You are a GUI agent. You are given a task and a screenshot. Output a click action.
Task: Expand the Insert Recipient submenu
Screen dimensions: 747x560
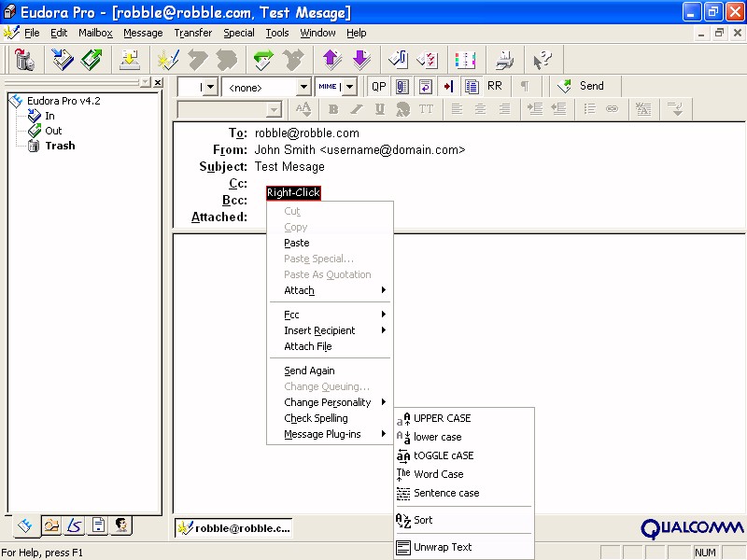click(x=331, y=330)
